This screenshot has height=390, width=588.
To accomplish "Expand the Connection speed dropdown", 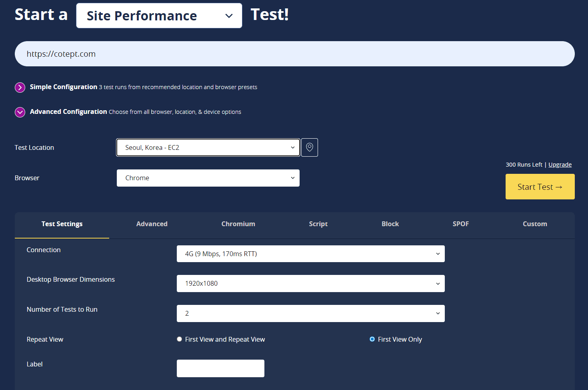I will coord(310,254).
